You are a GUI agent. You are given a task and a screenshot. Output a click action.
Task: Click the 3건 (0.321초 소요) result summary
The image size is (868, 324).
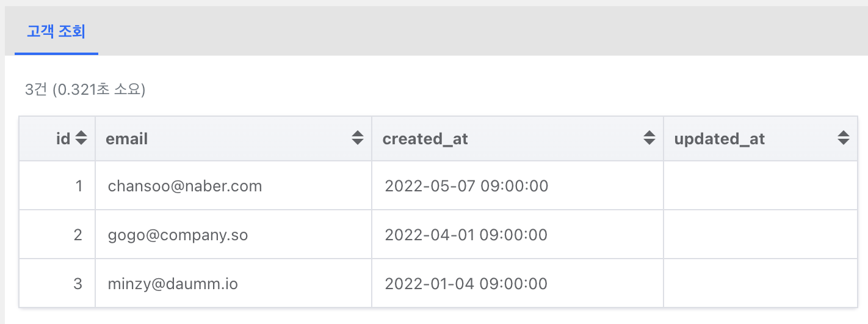(85, 90)
